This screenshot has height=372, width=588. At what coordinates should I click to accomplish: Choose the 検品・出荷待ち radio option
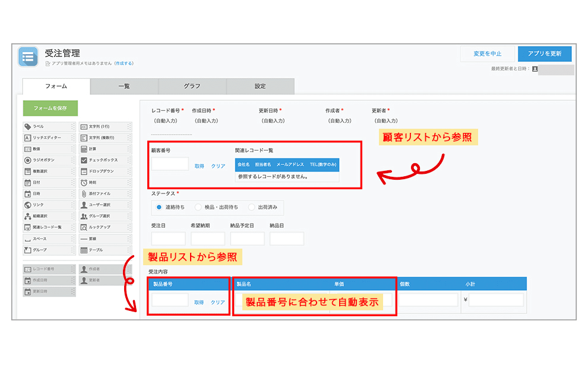198,207
